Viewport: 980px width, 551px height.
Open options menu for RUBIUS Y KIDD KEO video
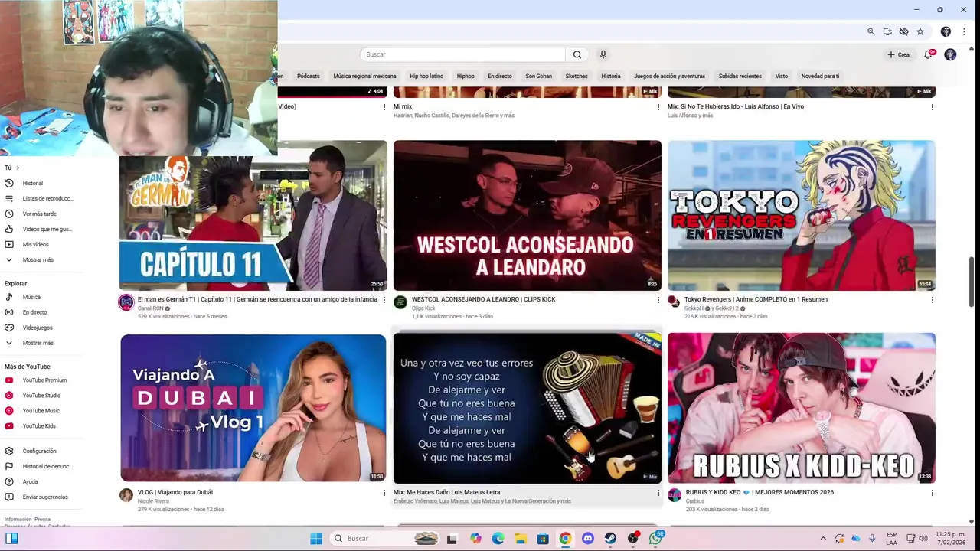[x=933, y=493]
